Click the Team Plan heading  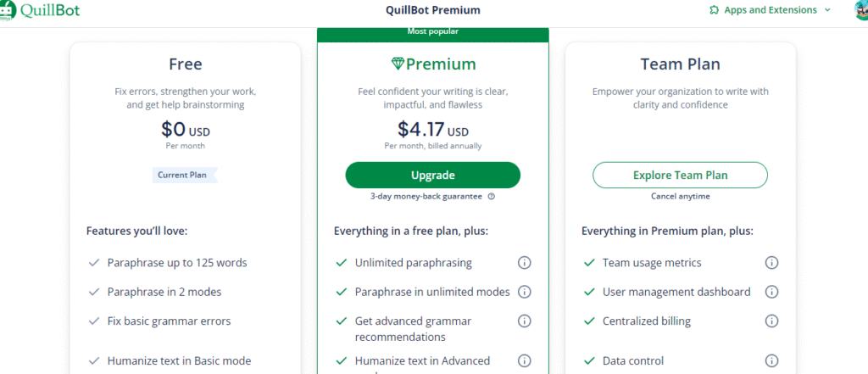click(x=680, y=64)
